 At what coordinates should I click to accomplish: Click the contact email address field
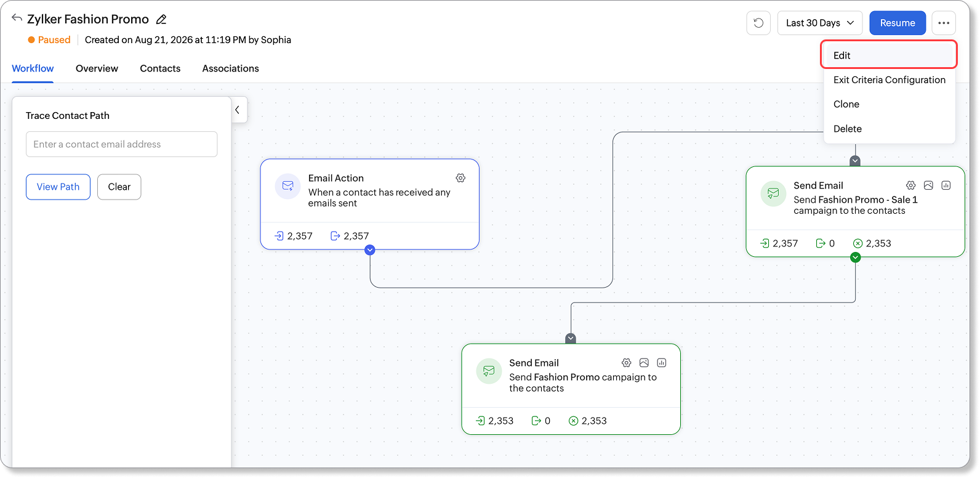(x=121, y=144)
